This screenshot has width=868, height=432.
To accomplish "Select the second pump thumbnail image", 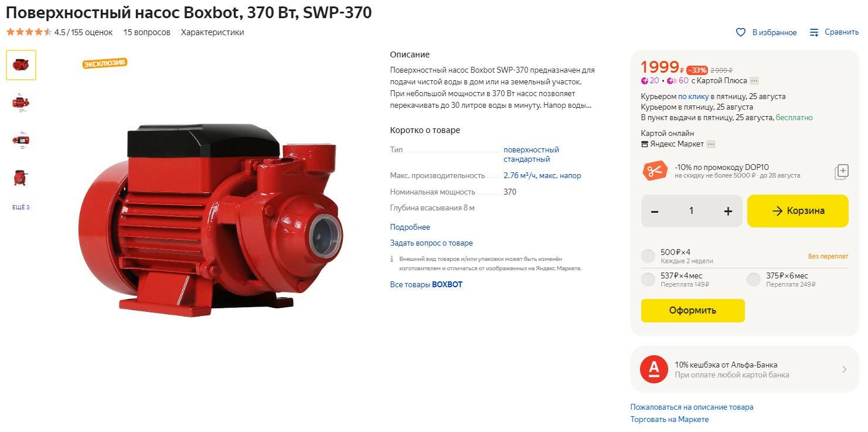I will [x=21, y=103].
